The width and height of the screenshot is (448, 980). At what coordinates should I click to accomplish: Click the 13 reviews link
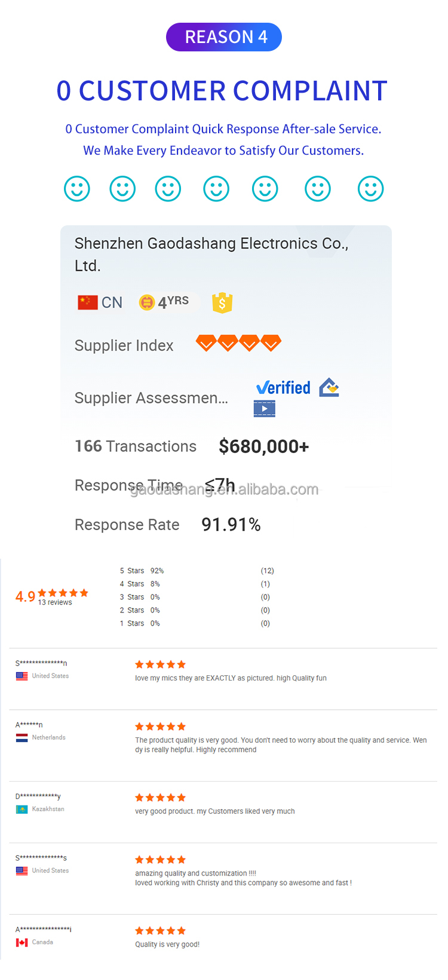click(55, 603)
